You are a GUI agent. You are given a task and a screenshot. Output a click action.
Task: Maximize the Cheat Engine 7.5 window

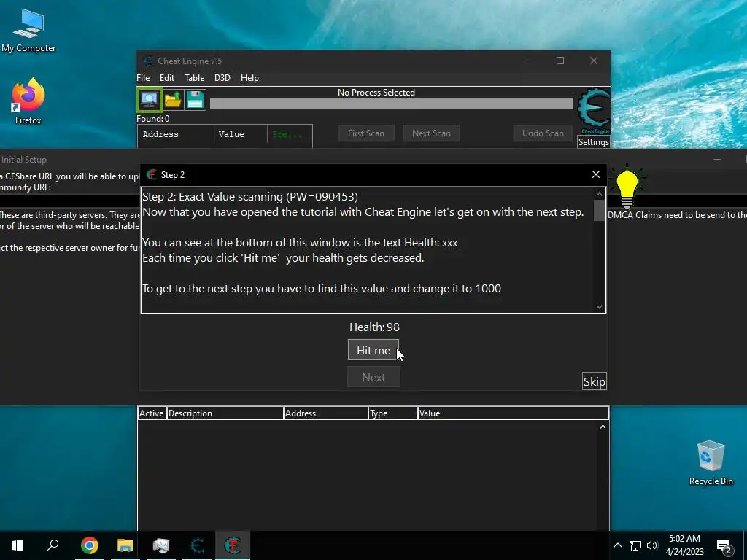point(560,61)
